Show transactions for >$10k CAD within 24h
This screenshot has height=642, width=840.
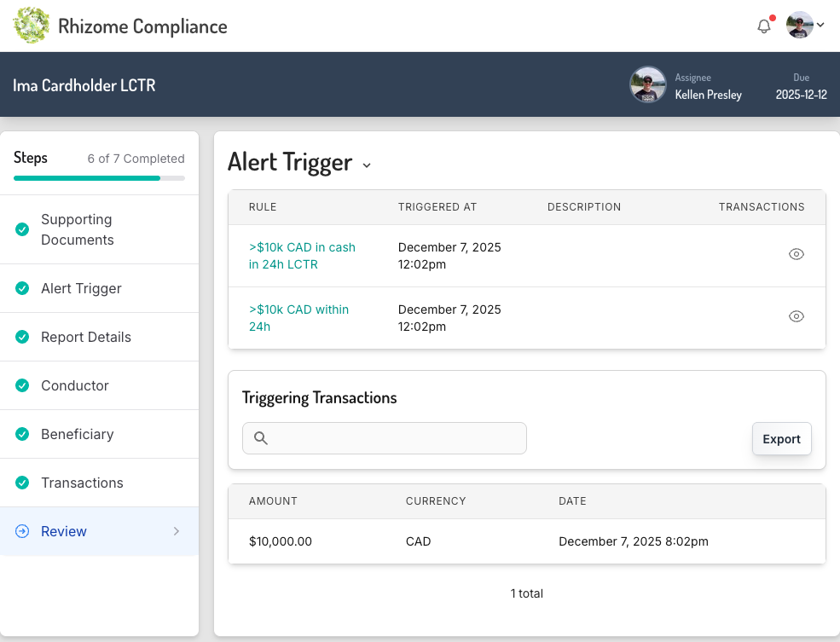point(796,316)
